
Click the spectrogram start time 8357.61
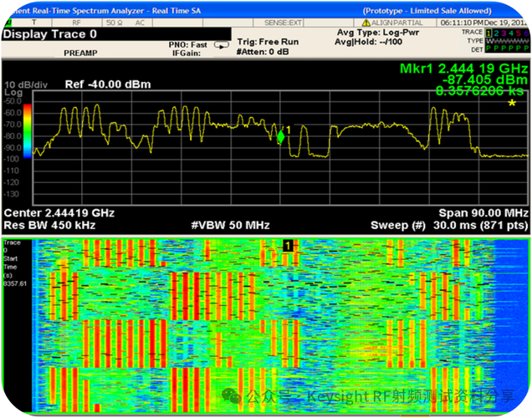tap(15, 283)
